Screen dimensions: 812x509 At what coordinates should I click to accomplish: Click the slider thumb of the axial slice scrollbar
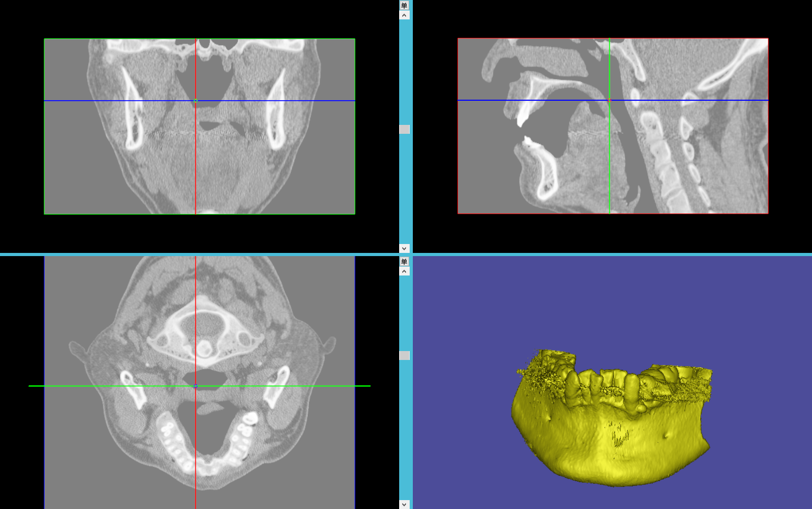coord(404,355)
